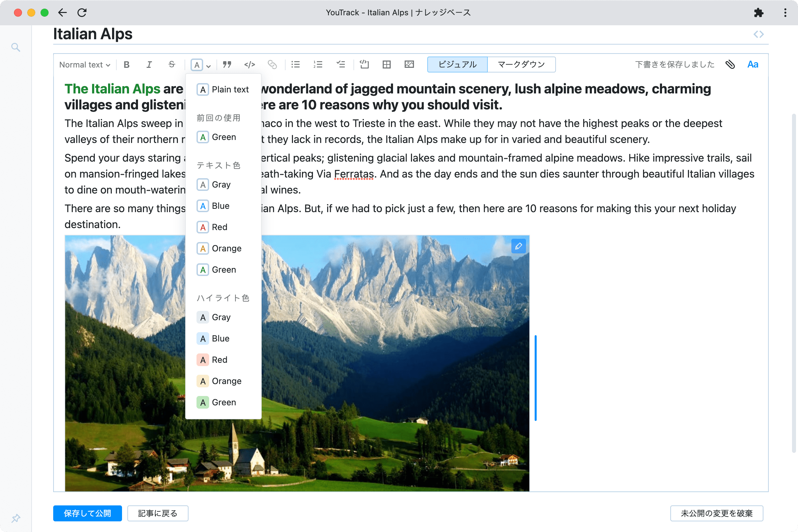798x532 pixels.
Task: Toggle the Aa font style option
Action: tap(752, 65)
